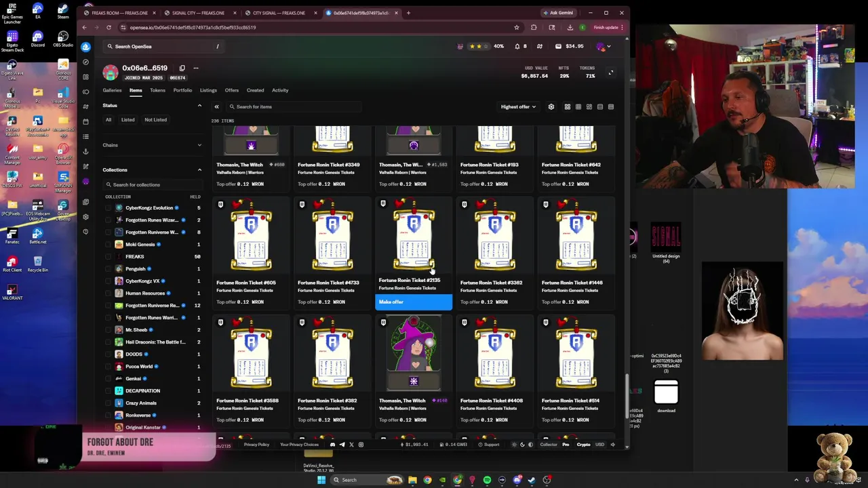Open the Activity list icon in sidebar
This screenshot has width=868, height=488.
(85, 136)
